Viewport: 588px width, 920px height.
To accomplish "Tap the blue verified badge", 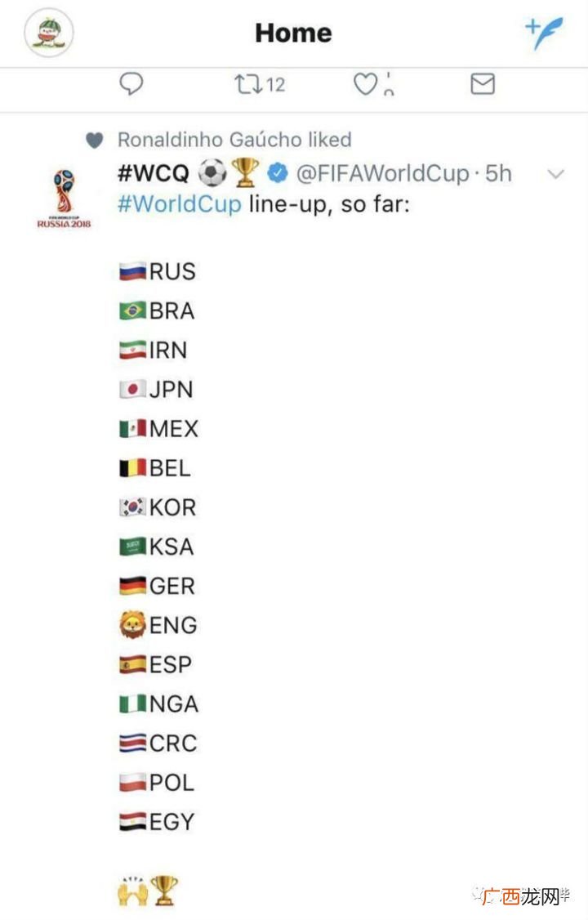I will [278, 173].
